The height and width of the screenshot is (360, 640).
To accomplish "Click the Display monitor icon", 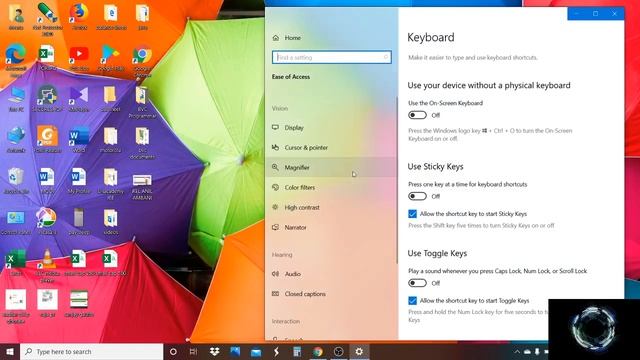I will click(x=276, y=127).
